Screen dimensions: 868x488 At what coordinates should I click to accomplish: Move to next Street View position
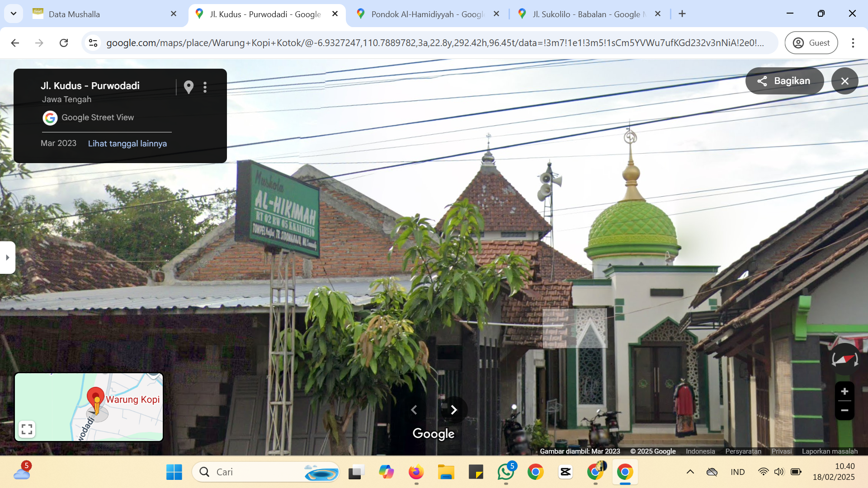(454, 410)
